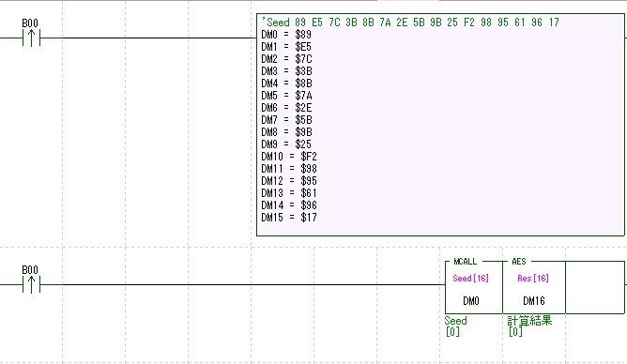Image resolution: width=627 pixels, height=364 pixels.
Task: Click the Seed [0] device comment below block
Action: pyautogui.click(x=455, y=326)
